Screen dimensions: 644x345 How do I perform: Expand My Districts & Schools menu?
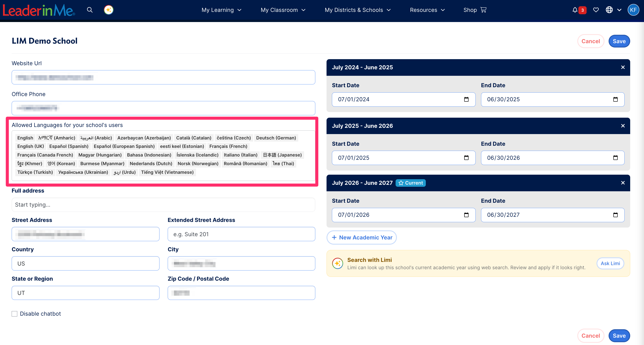pos(357,10)
